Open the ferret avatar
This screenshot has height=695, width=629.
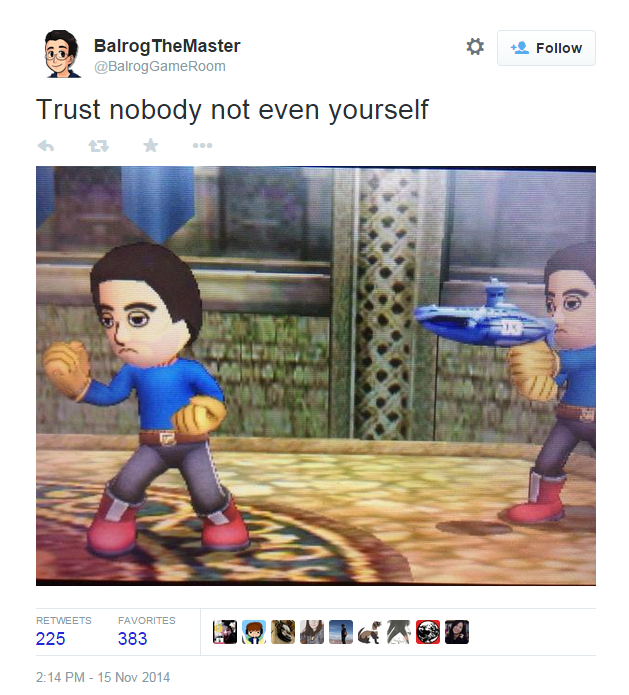point(370,632)
